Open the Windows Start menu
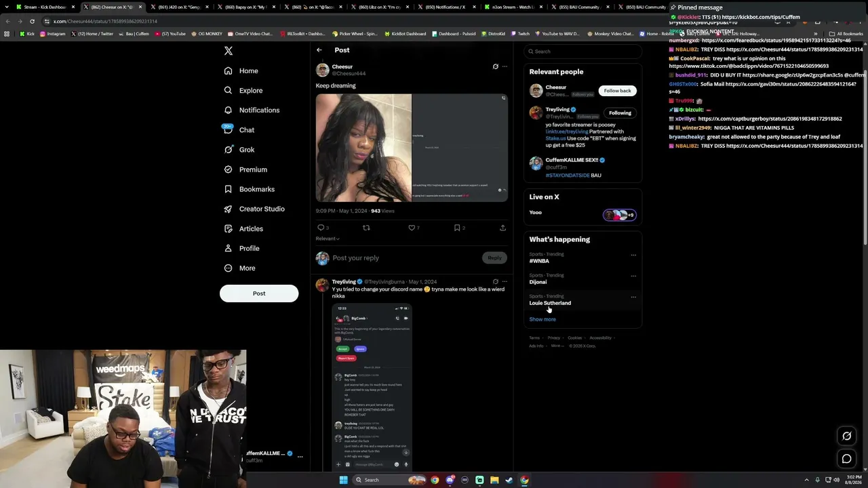868x488 pixels. pyautogui.click(x=343, y=480)
